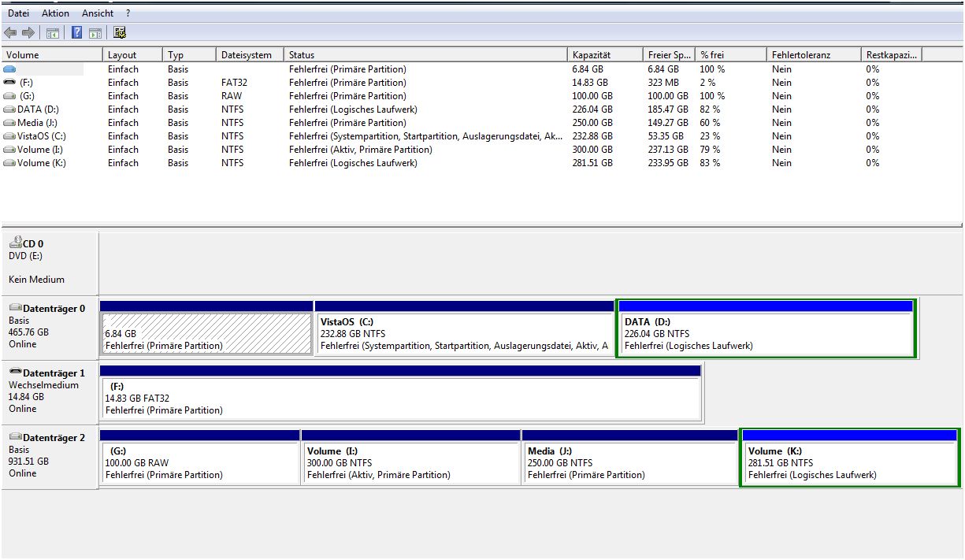Click the '226.04 GB' capacity cell
This screenshot has height=560, width=965.
point(592,109)
